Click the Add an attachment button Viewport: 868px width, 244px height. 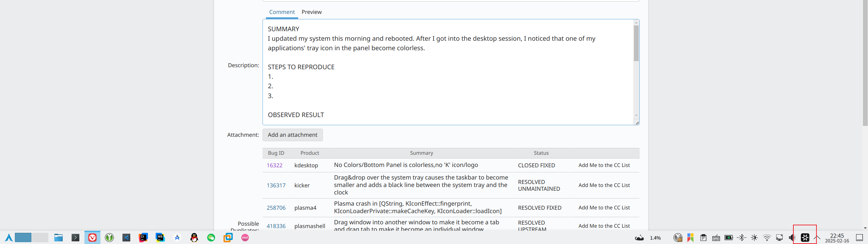pyautogui.click(x=292, y=135)
